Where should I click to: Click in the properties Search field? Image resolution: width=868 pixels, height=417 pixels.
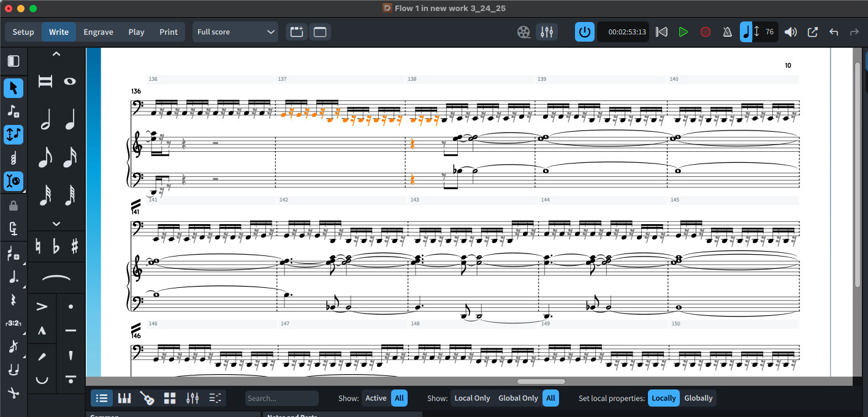pyautogui.click(x=282, y=398)
